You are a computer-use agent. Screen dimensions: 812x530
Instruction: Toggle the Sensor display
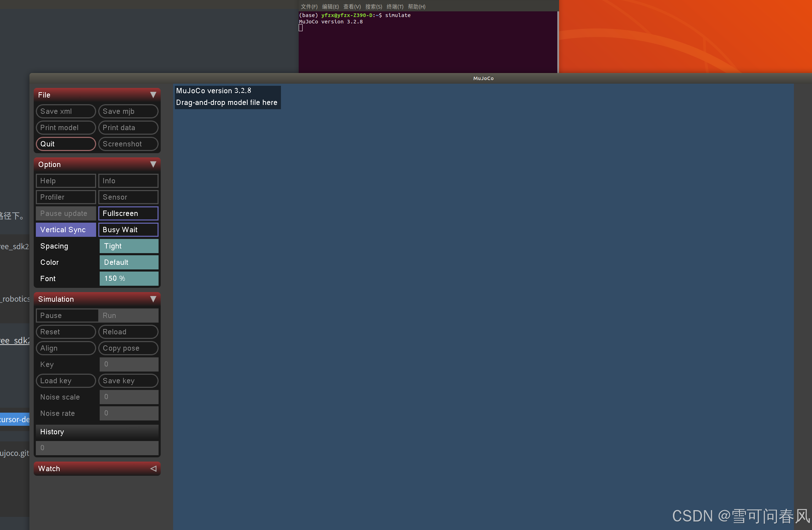tap(128, 197)
